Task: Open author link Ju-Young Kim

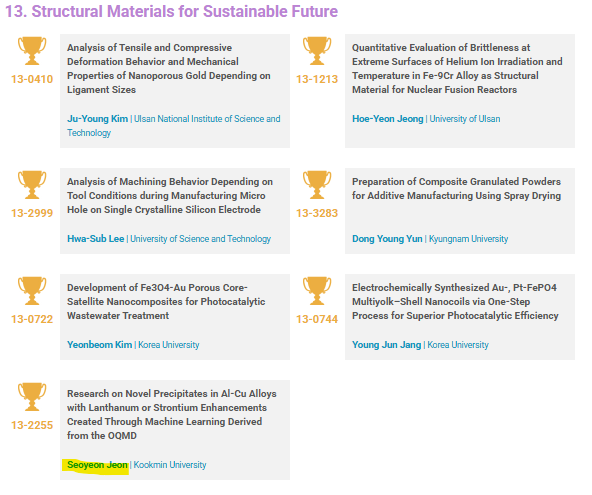Action: pyautogui.click(x=97, y=119)
